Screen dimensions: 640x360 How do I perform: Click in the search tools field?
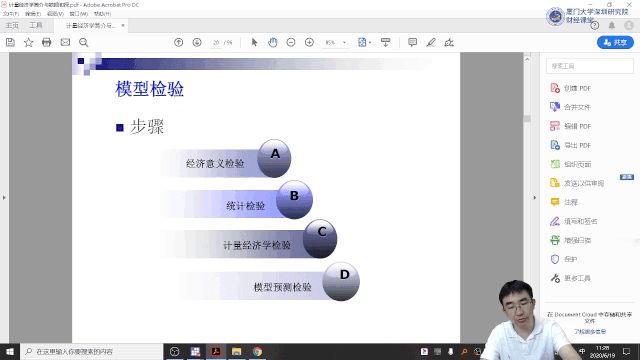590,66
